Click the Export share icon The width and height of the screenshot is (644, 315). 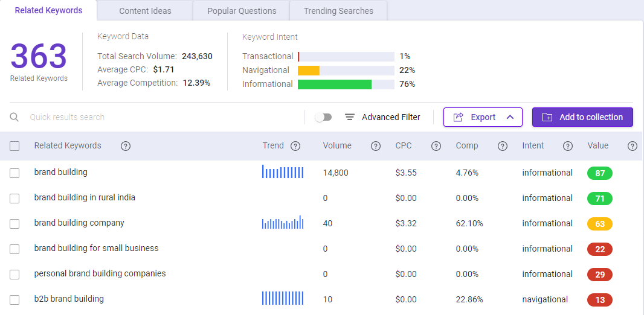click(x=458, y=117)
